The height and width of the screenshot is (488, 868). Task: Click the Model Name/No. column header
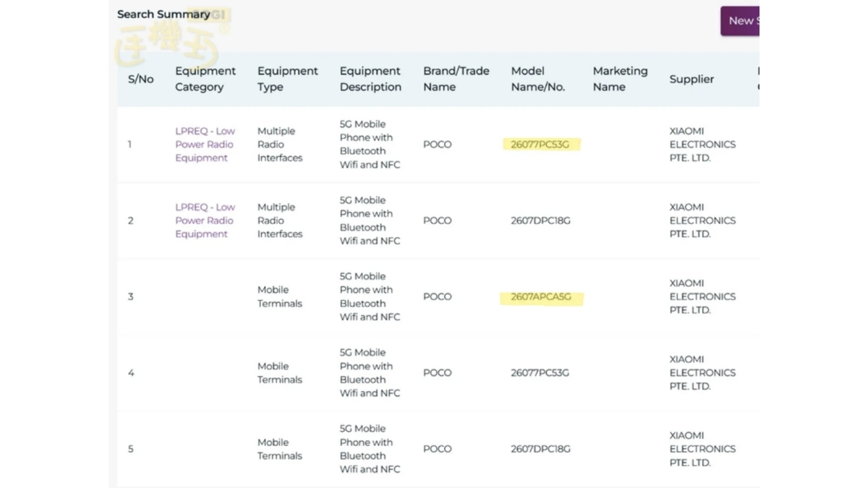tap(538, 79)
